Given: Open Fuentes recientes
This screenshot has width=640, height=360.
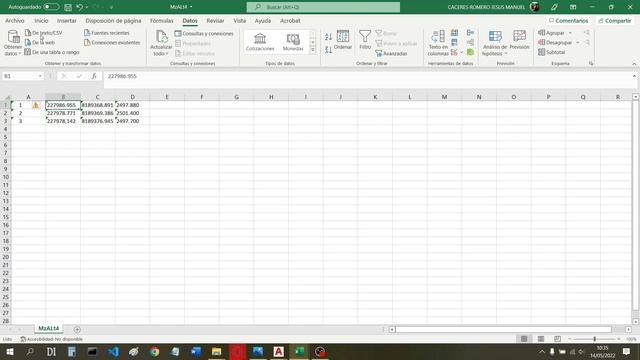Looking at the screenshot, I should coord(107,33).
